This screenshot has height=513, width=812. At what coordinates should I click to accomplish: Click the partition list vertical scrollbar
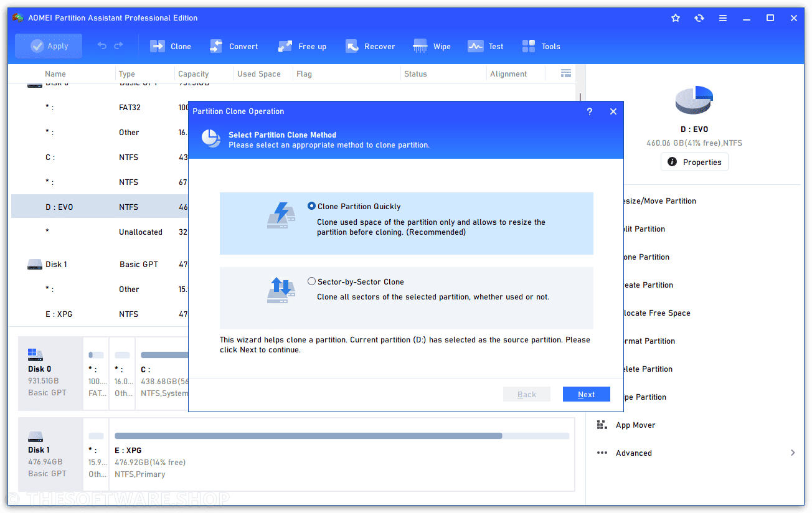(580, 98)
